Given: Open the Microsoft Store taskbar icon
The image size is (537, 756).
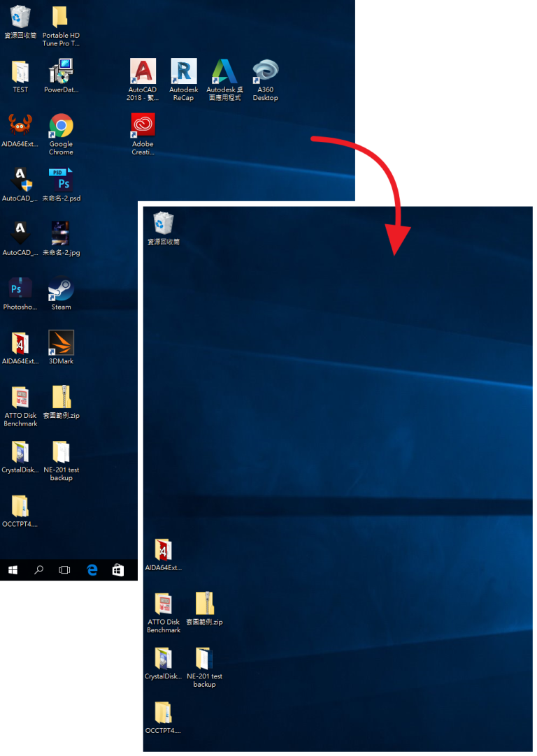Looking at the screenshot, I should click(x=118, y=570).
